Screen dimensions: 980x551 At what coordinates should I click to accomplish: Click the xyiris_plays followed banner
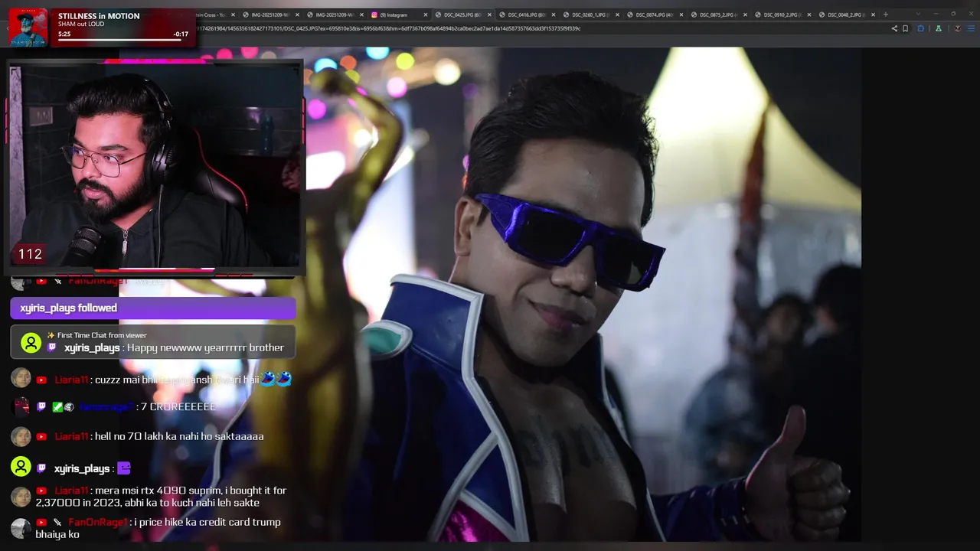153,308
